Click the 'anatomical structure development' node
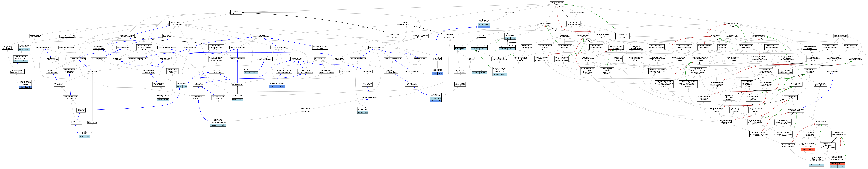 (177, 24)
